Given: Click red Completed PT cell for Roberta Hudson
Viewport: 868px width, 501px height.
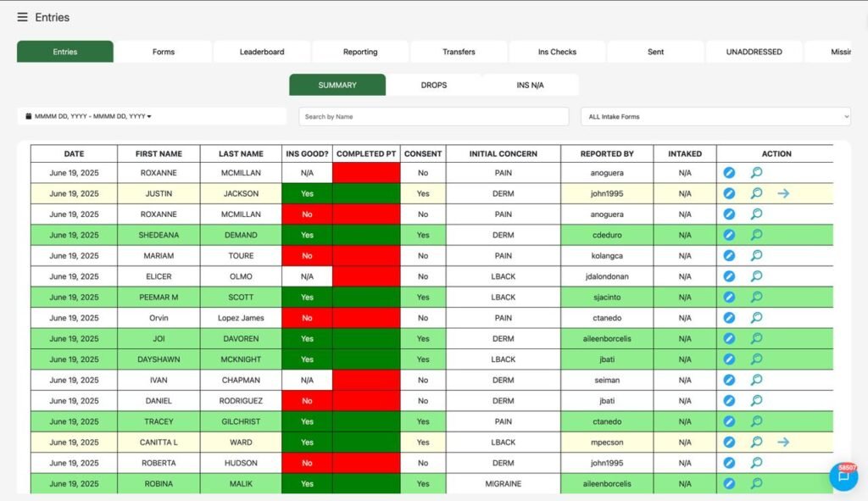Looking at the screenshot, I should 366,463.
